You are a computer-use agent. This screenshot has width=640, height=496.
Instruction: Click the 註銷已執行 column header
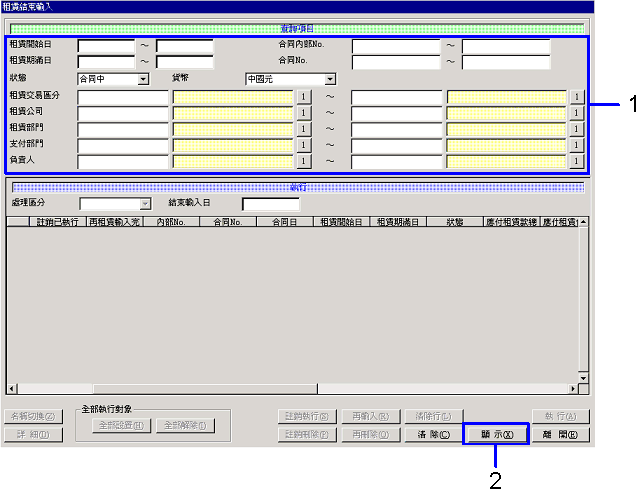58,222
